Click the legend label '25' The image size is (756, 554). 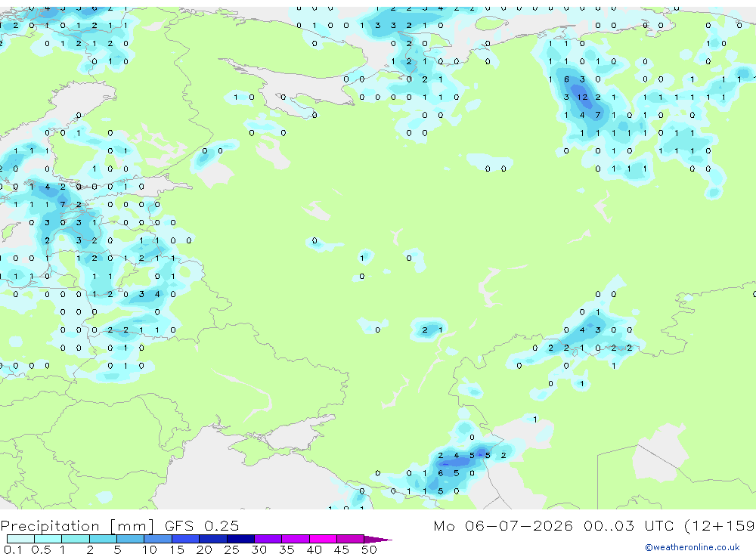point(231,549)
